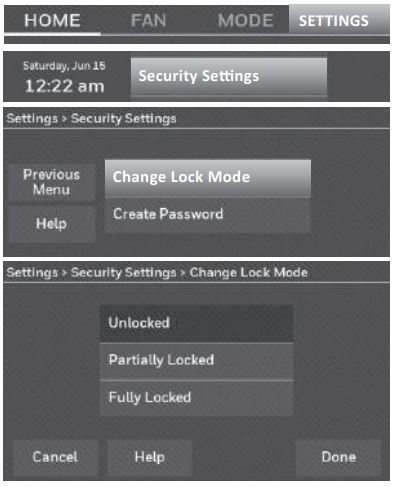Click Settings in the two-level breadcrumb

pos(32,119)
